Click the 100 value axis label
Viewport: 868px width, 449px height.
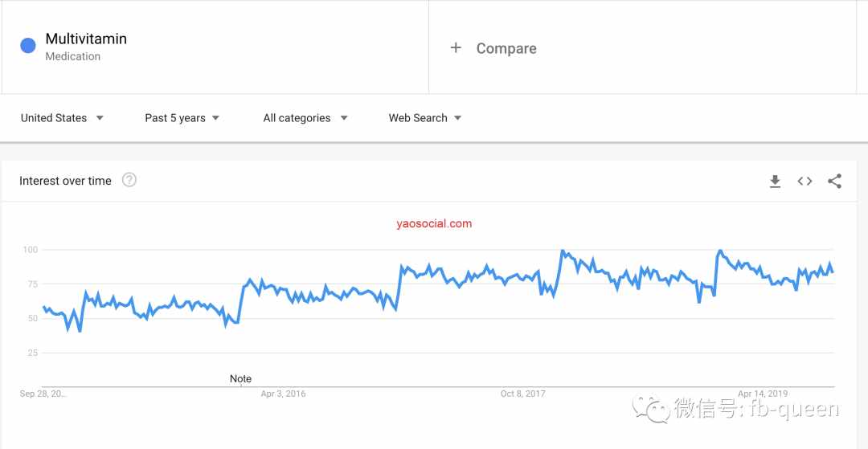(30, 250)
